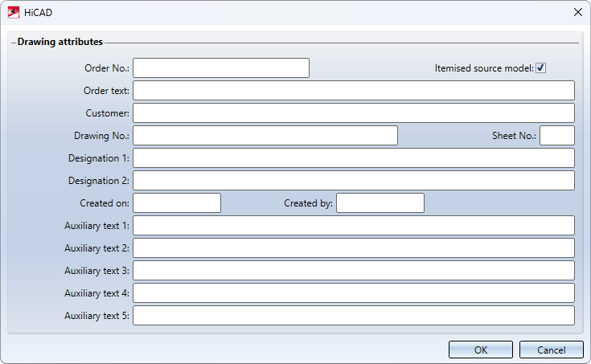Select the Auxiliary text 3 field
This screenshot has height=364, width=591.
tap(354, 271)
